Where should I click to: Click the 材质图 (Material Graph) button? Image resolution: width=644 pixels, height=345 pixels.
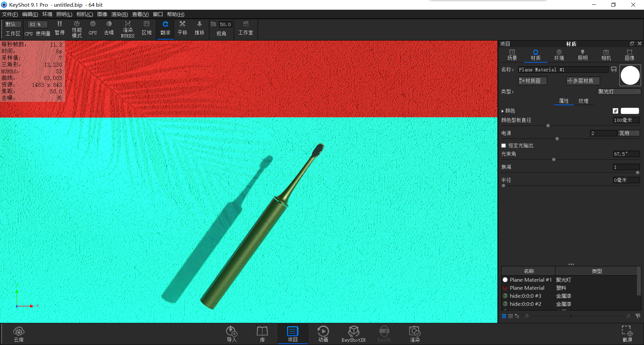pos(532,81)
